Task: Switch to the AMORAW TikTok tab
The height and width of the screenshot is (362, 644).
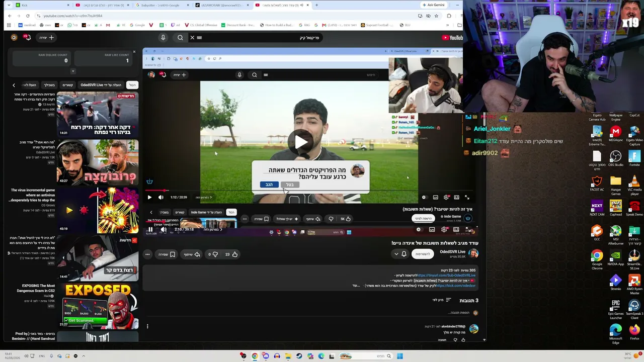Action: 221,5
